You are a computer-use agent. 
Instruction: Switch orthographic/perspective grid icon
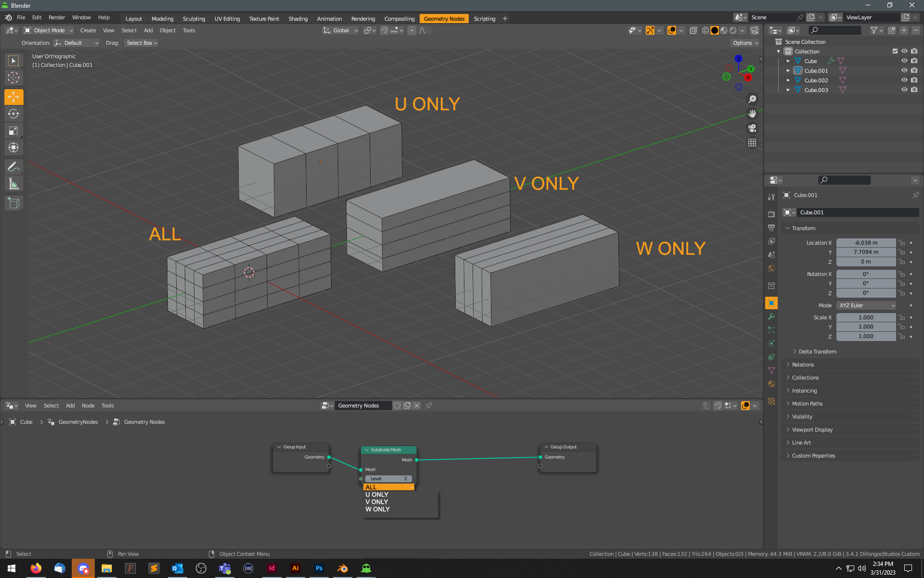(x=752, y=143)
